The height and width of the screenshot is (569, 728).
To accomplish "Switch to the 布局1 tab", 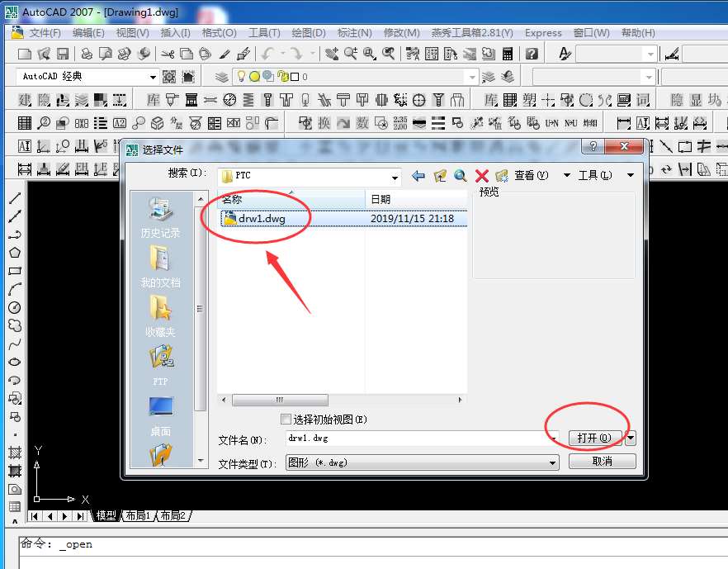I will click(x=138, y=515).
